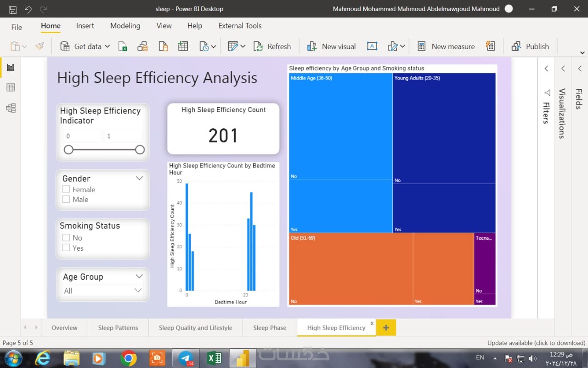The image size is (588, 368).
Task: Click the indicator maximum value field
Action: pyautogui.click(x=123, y=136)
